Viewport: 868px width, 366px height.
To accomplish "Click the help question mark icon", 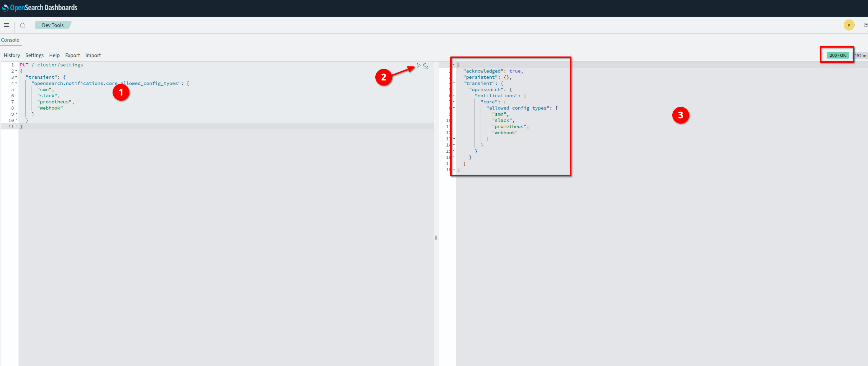I will (x=865, y=25).
